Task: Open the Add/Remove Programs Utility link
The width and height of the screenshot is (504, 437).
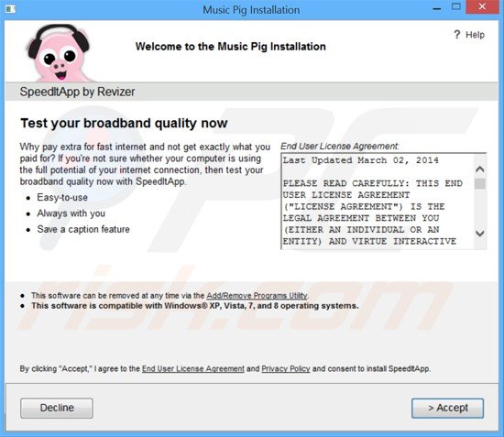Action: [257, 295]
